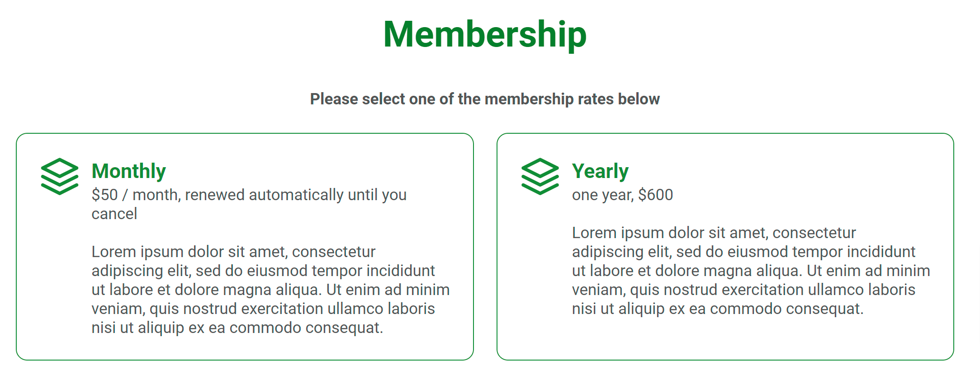Select the Yearly plan heading
This screenshot has width=980, height=375.
600,171
